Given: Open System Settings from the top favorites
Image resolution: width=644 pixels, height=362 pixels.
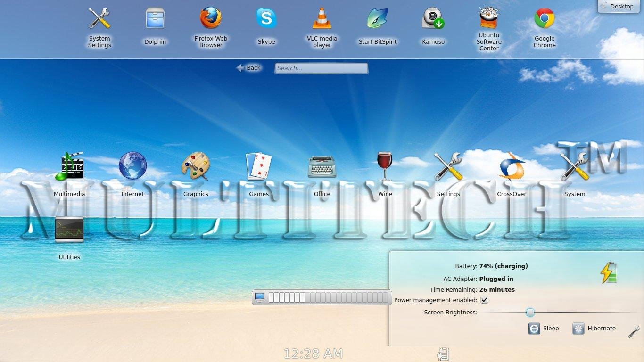Looking at the screenshot, I should click(99, 27).
